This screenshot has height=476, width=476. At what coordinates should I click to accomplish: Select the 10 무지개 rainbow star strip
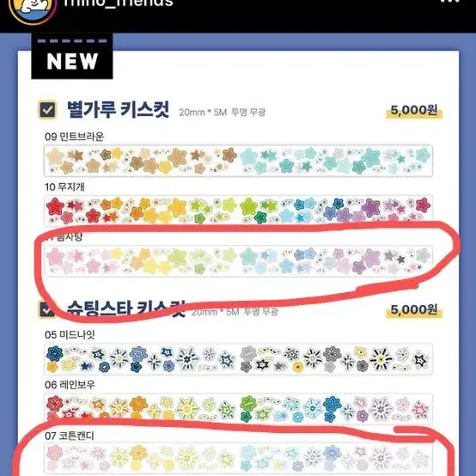pos(238,211)
